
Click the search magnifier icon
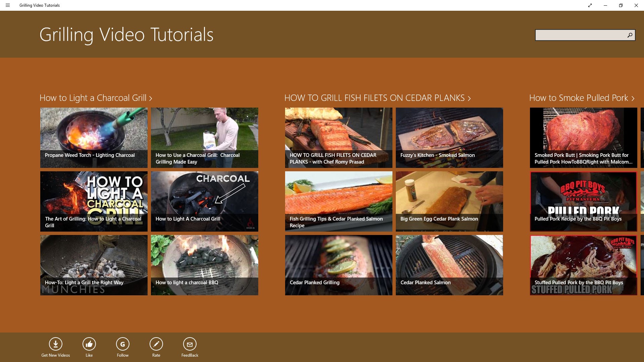[630, 35]
